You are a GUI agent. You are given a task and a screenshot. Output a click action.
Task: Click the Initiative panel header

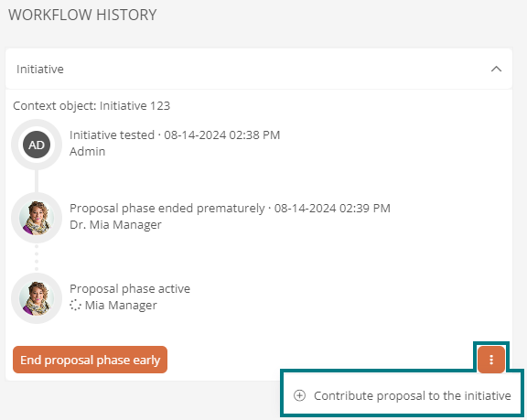(259, 69)
